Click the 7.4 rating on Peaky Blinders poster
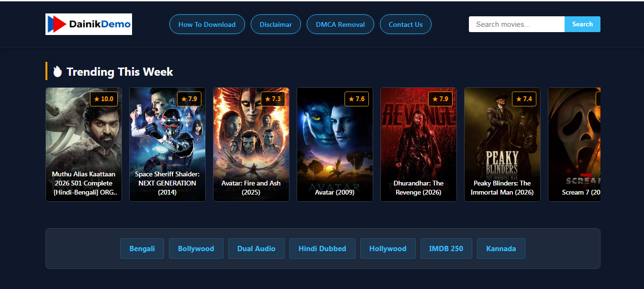This screenshot has width=644, height=289. click(x=524, y=99)
